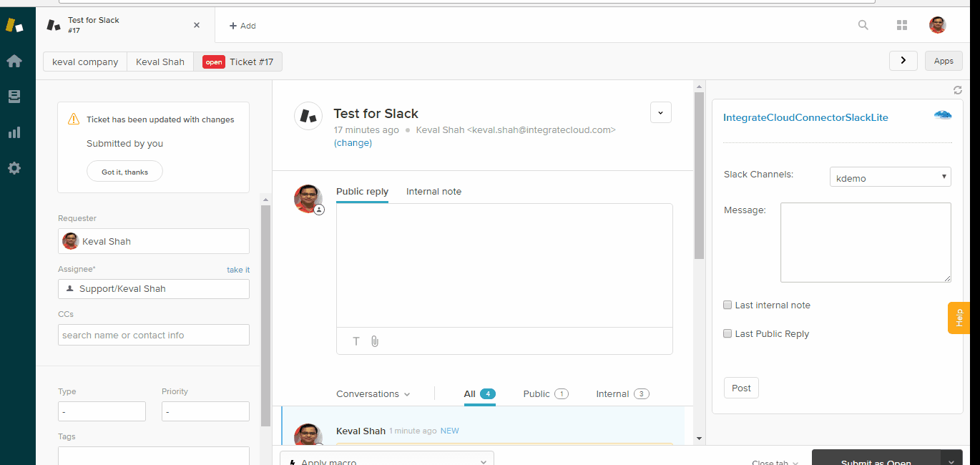Screen dimensions: 980x465
Task: Select the Public conversations tab
Action: tap(545, 394)
